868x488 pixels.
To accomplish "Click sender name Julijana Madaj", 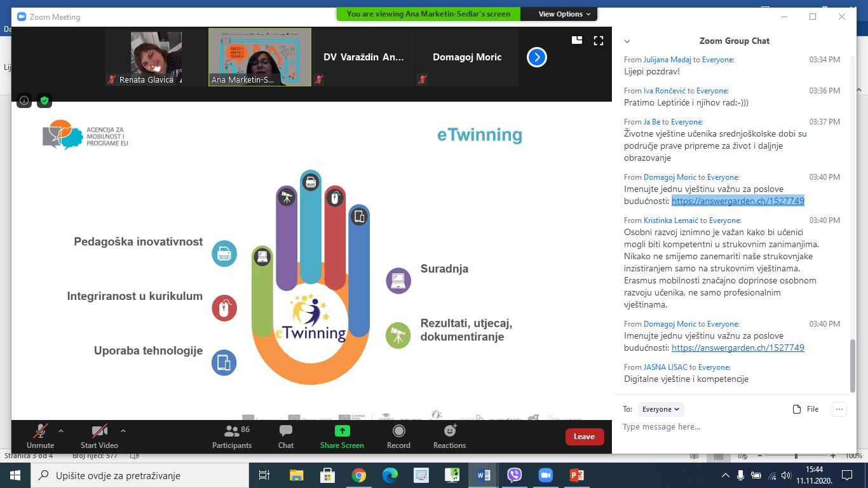I will point(667,60).
